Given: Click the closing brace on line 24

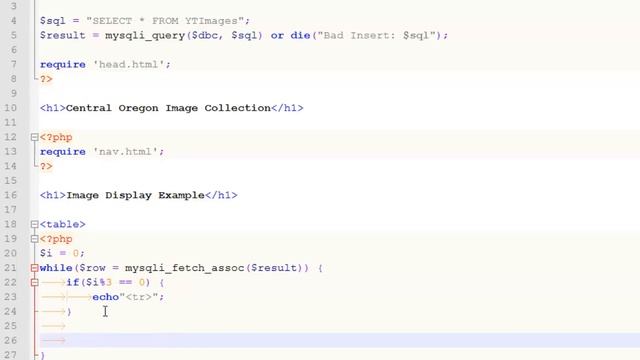Looking at the screenshot, I should click(x=69, y=312).
